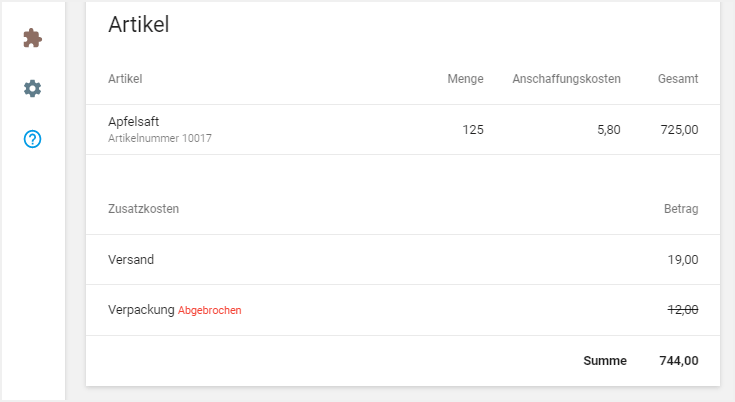The image size is (735, 402).
Task: Select the Summe total 744,00
Action: (679, 361)
